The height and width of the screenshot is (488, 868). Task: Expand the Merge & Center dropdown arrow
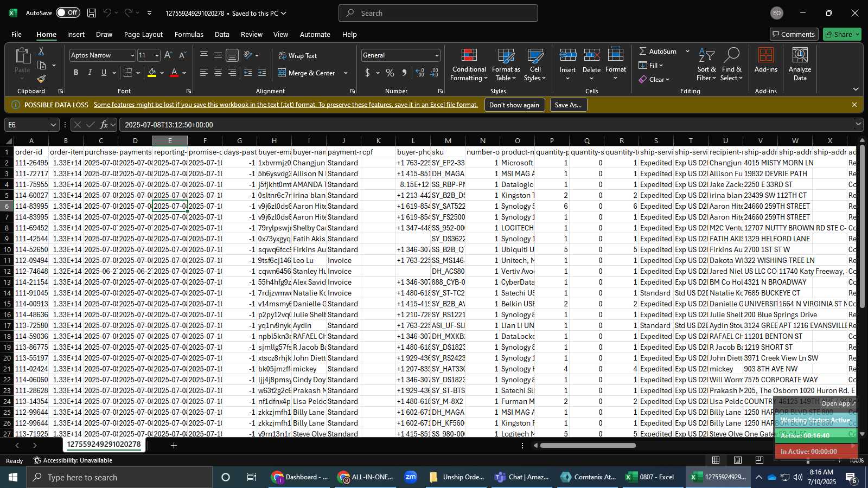pyautogui.click(x=346, y=73)
